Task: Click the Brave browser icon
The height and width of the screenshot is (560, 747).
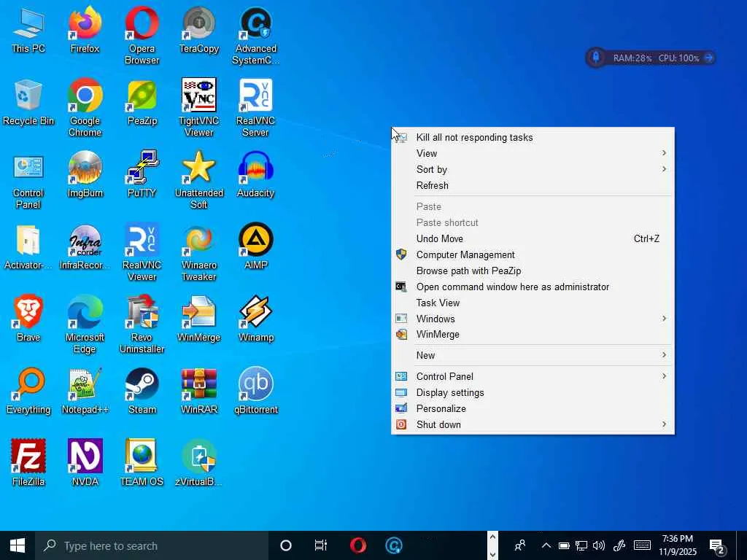Action: 28,318
